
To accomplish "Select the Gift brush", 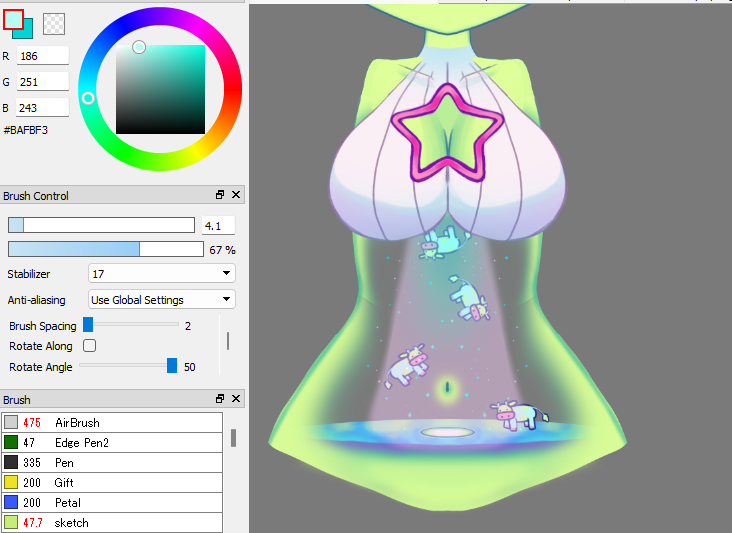I will point(112,483).
